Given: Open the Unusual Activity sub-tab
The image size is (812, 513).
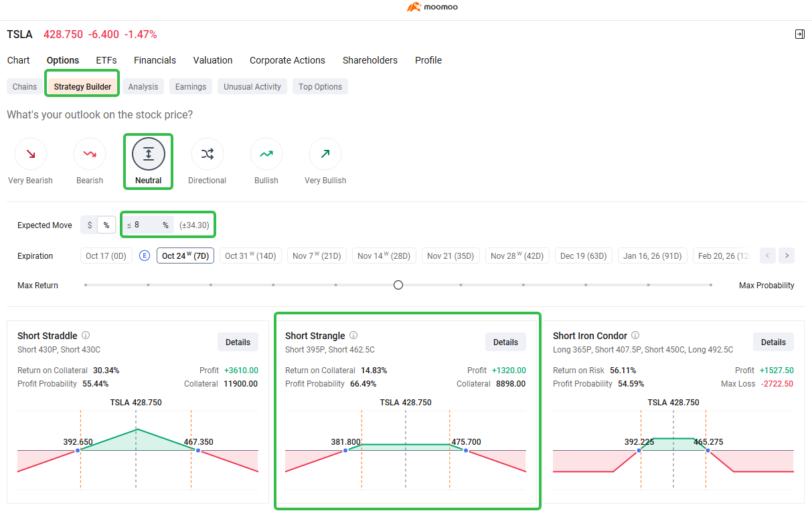Looking at the screenshot, I should pyautogui.click(x=252, y=86).
